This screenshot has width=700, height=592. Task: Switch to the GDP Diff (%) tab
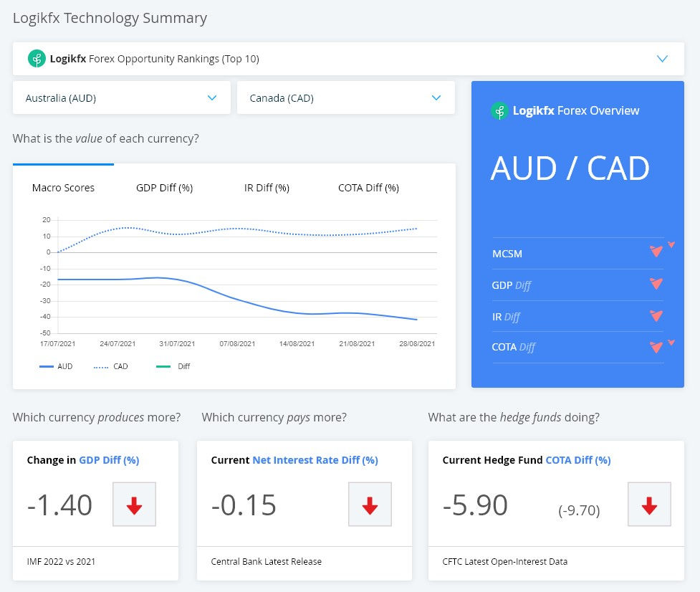click(164, 188)
